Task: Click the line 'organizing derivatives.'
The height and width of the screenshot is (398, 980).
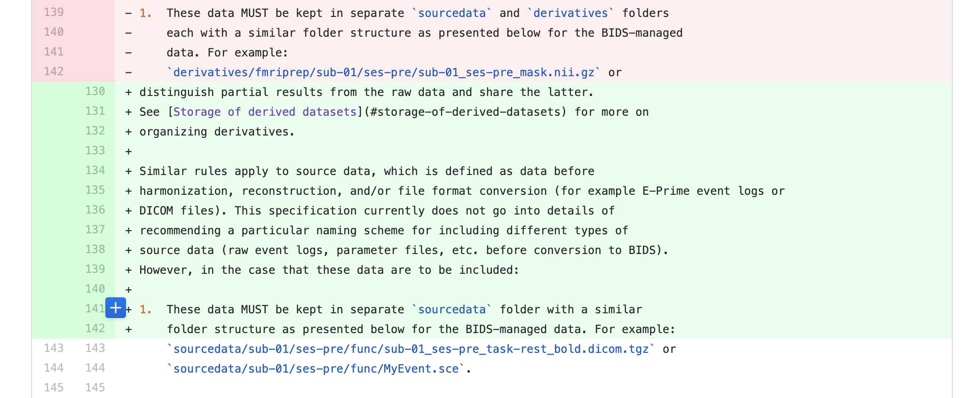Action: click(x=217, y=132)
